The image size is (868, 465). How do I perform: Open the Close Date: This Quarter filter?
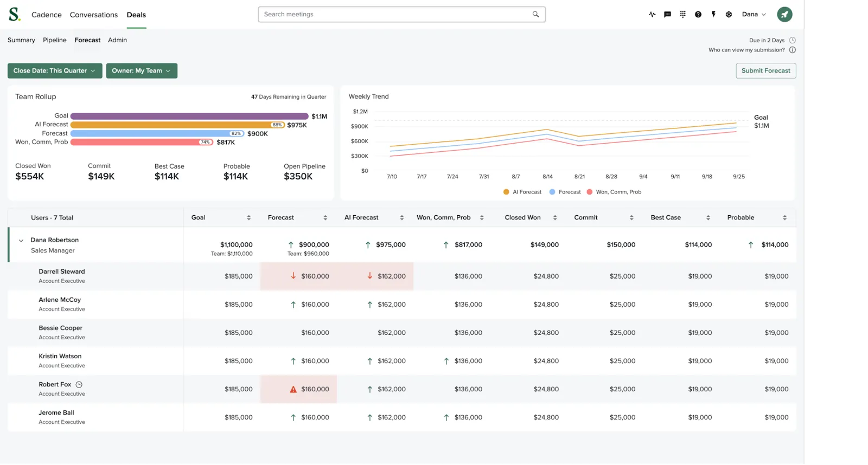(x=55, y=71)
